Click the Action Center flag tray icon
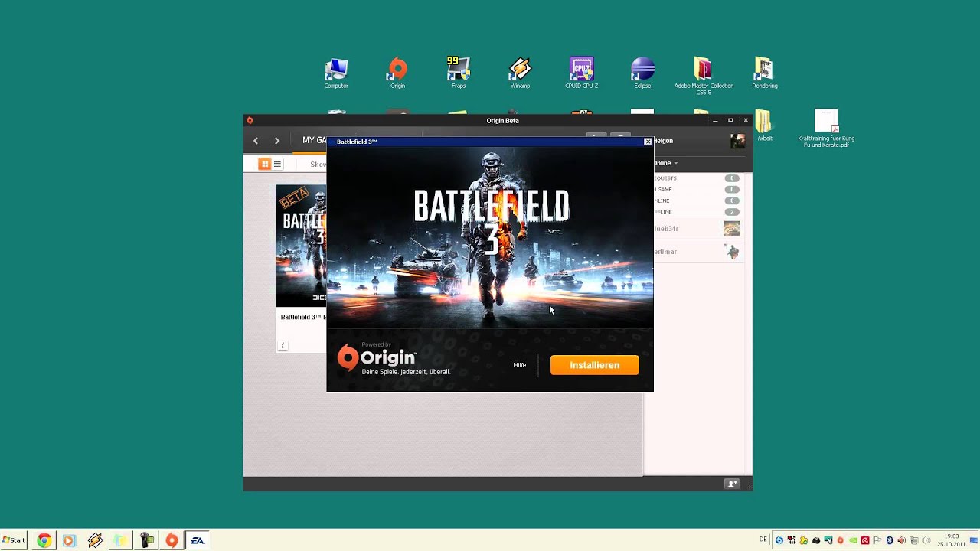Viewport: 980px width, 551px height. 877,540
